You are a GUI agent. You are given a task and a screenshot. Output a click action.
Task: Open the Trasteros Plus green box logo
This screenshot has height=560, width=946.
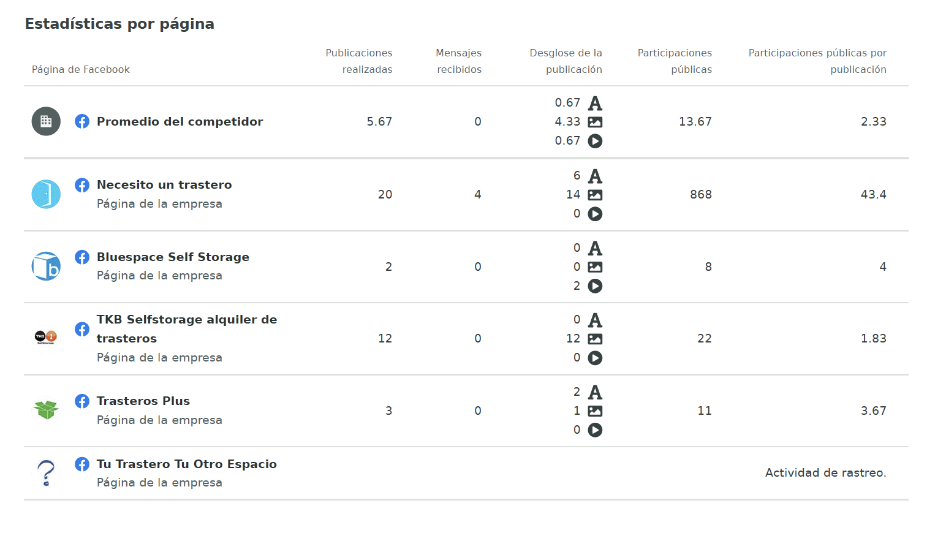46,410
